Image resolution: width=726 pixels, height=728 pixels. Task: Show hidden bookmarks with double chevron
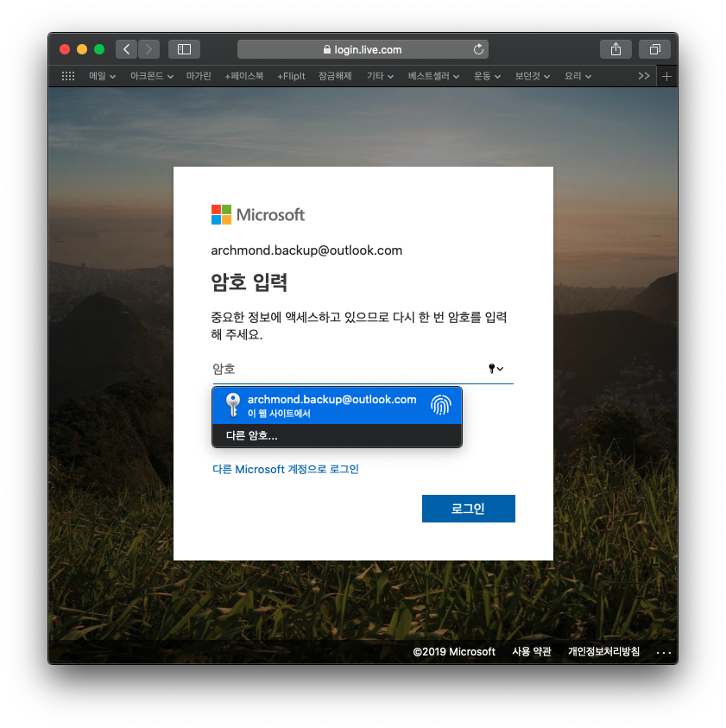tap(643, 76)
